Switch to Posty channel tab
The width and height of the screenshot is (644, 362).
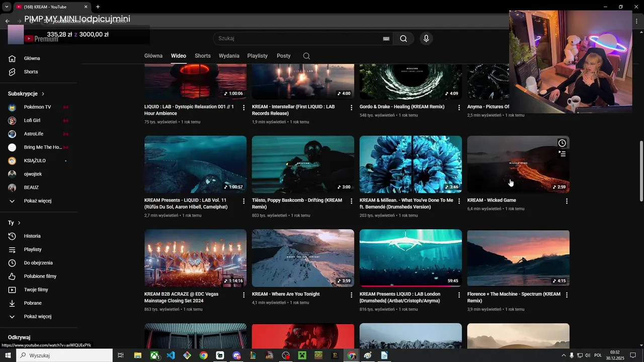point(284,56)
